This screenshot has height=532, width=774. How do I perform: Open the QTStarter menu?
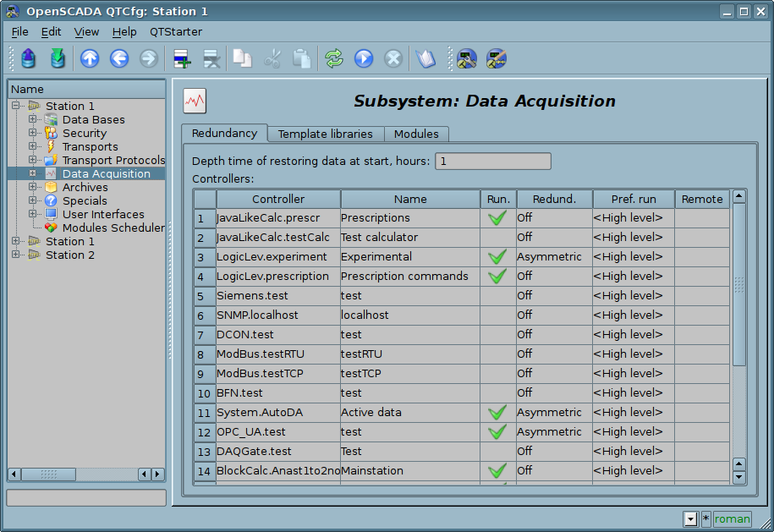(x=176, y=32)
